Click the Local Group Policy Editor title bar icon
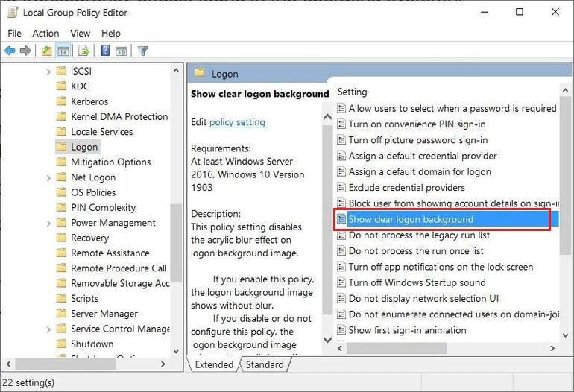Viewport: 574px width, 392px height. (13, 12)
